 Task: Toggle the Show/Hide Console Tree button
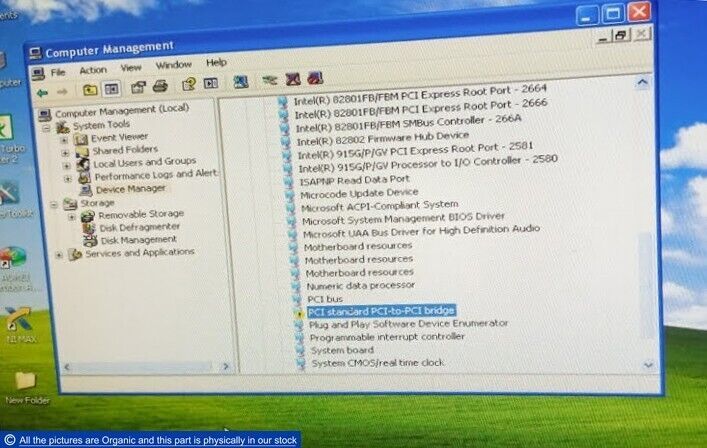point(111,89)
